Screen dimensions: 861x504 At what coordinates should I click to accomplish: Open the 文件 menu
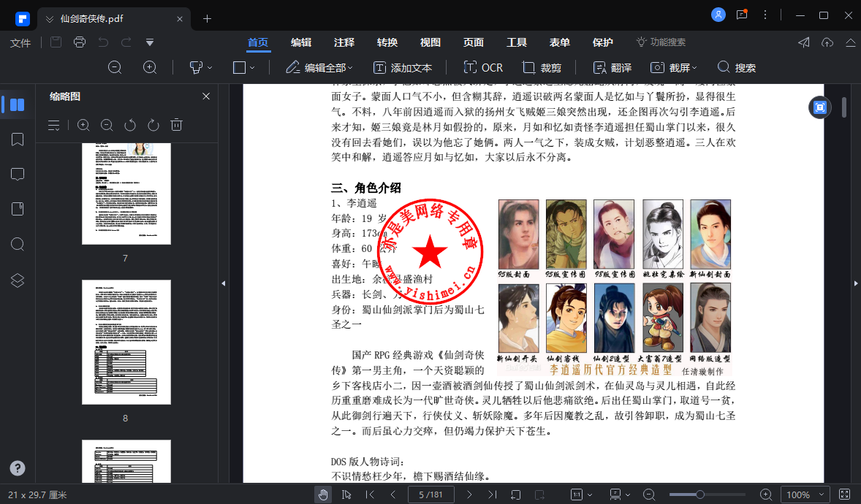click(x=20, y=43)
